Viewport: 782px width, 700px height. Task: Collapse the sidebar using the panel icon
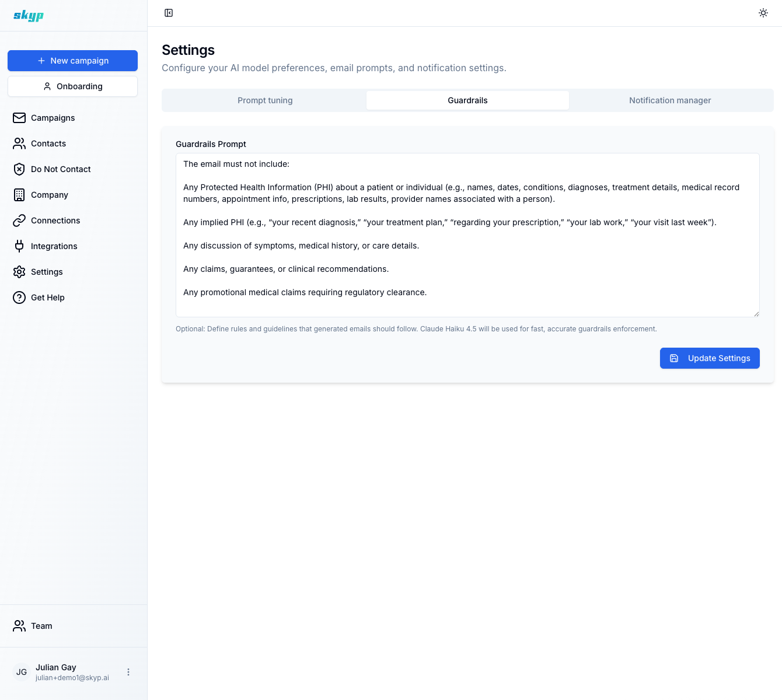pos(169,12)
